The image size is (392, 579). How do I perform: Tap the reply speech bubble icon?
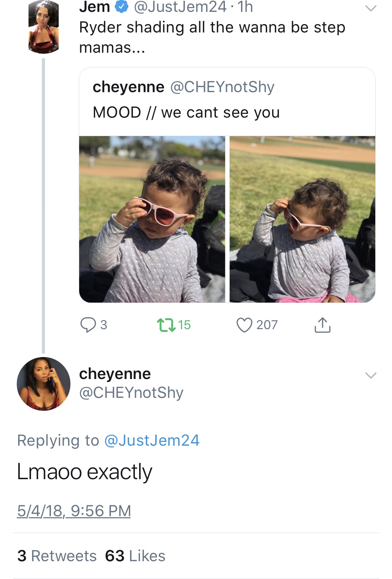coord(88,325)
